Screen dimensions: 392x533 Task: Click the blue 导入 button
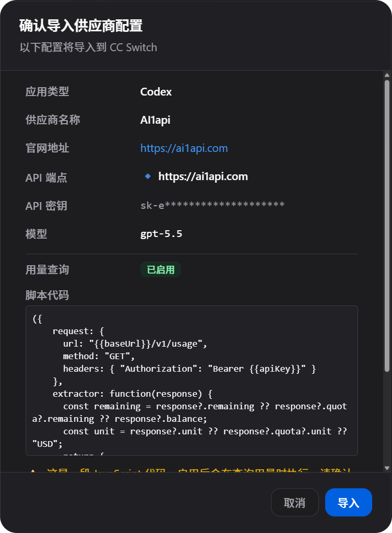pyautogui.click(x=349, y=502)
